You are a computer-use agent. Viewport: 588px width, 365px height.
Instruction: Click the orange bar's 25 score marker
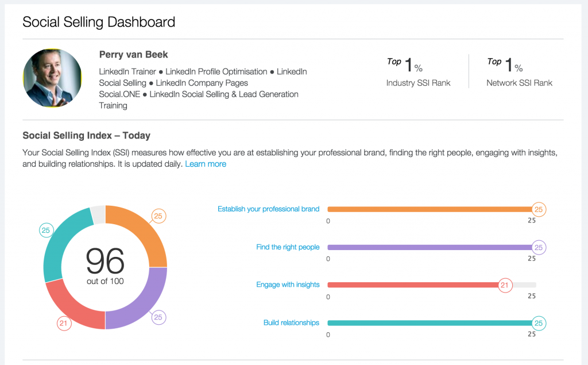(x=539, y=210)
